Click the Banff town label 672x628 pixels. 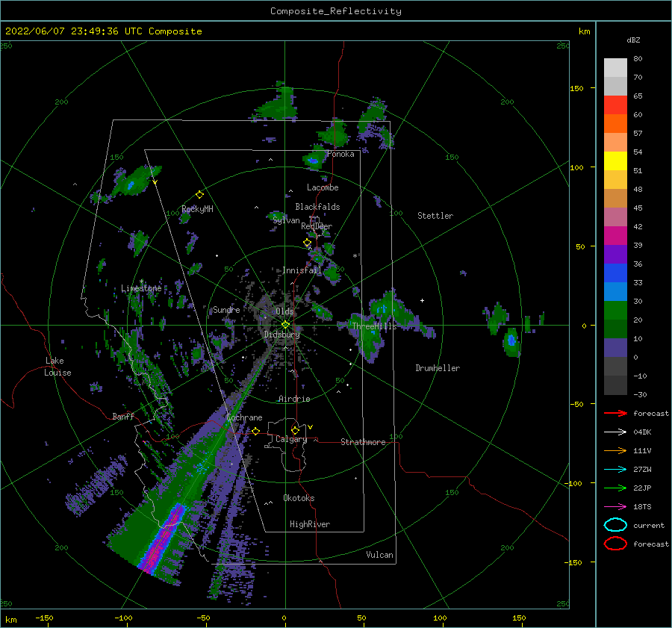[123, 416]
